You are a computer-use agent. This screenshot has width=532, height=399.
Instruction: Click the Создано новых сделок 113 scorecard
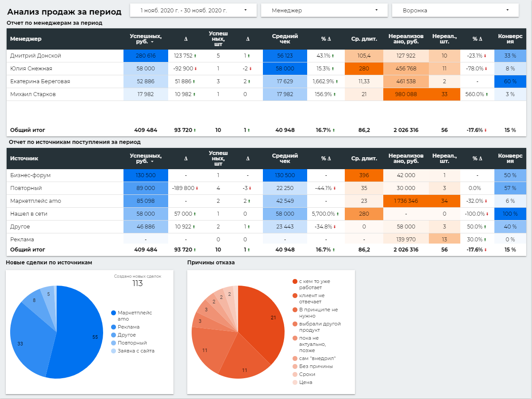[x=138, y=281]
